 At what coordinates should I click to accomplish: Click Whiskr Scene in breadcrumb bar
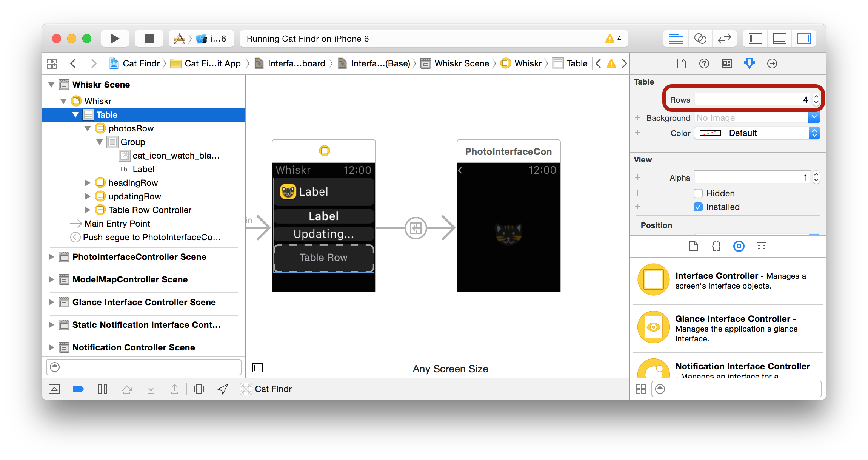tap(461, 63)
